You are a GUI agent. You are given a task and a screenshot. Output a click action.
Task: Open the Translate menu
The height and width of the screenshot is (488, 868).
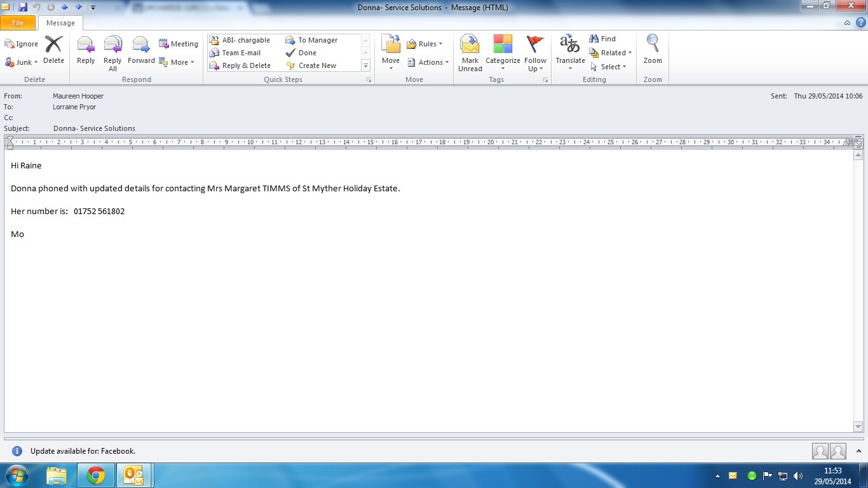tap(570, 53)
